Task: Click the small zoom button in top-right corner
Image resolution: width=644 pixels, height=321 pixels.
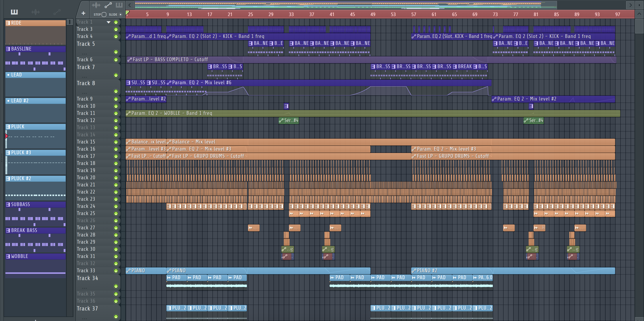Action: 639,5
